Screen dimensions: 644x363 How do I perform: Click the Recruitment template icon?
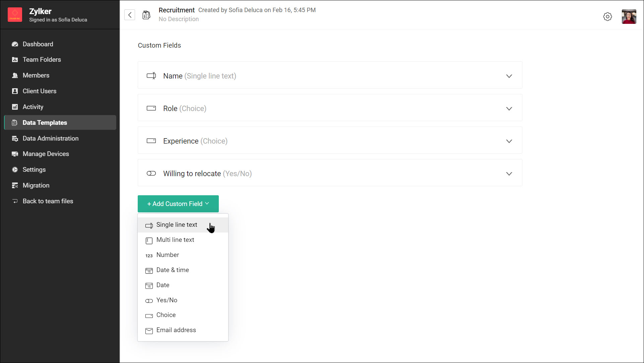tap(146, 15)
